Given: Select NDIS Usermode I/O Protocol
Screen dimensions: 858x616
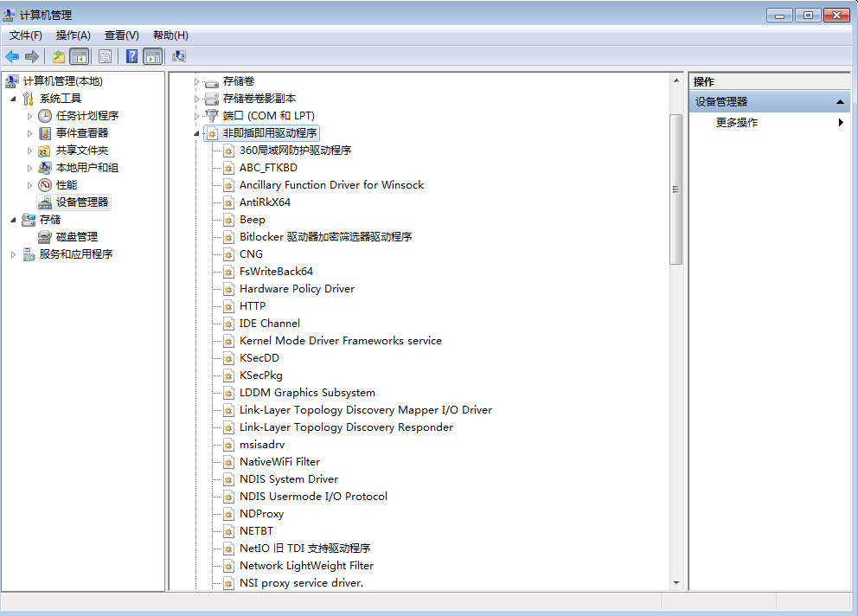Looking at the screenshot, I should 314,497.
